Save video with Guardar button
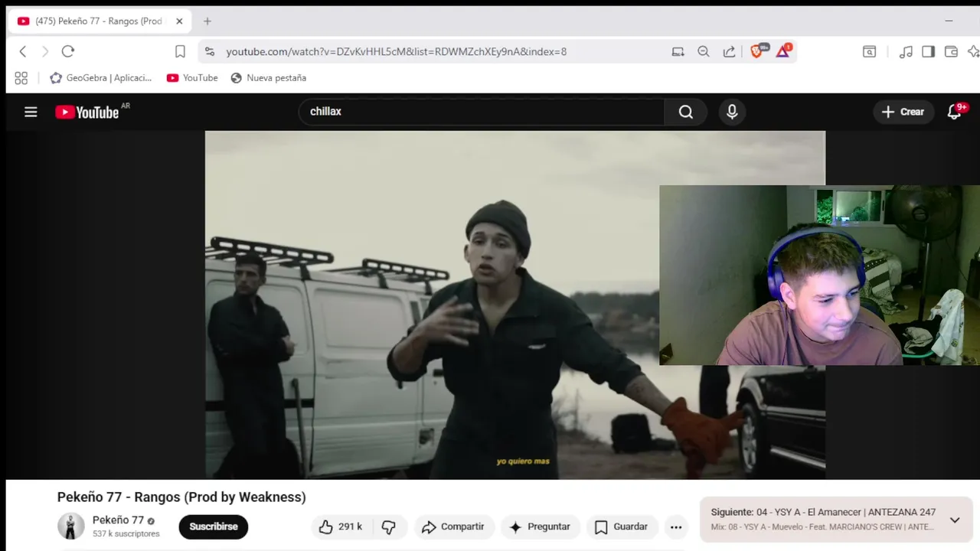 (622, 527)
